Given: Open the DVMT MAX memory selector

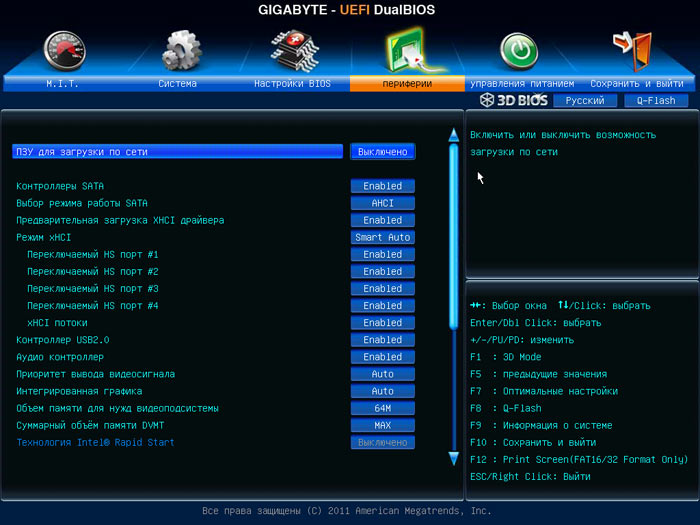Looking at the screenshot, I should coord(383,425).
